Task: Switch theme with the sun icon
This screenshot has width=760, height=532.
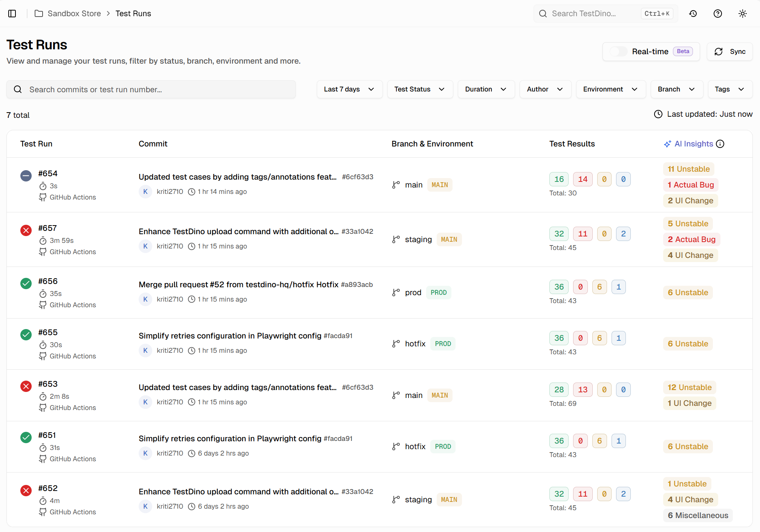Action: tap(742, 14)
